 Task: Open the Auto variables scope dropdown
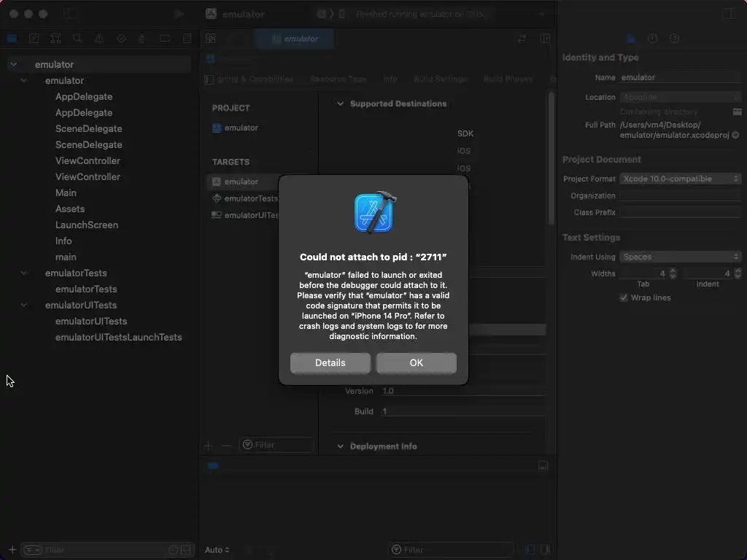(217, 550)
